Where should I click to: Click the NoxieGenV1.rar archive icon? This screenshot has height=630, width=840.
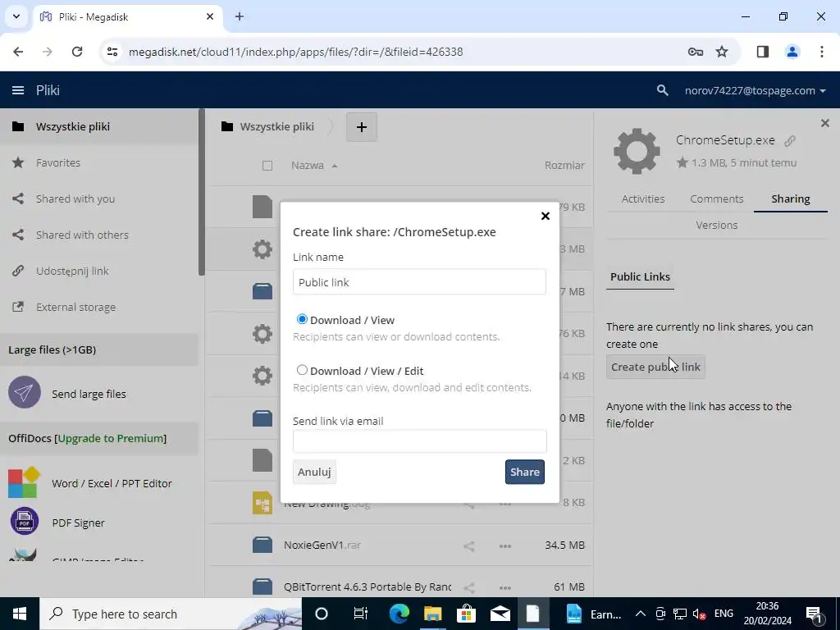262,546
